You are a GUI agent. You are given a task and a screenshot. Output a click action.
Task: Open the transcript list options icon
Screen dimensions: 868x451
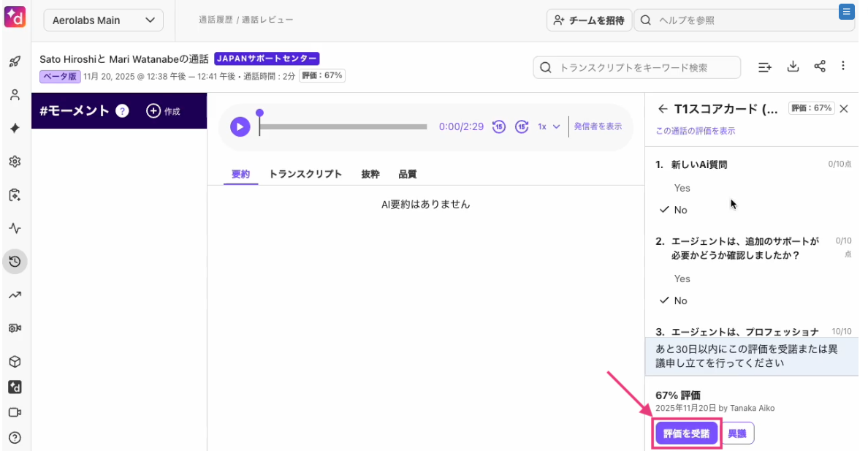pyautogui.click(x=764, y=67)
